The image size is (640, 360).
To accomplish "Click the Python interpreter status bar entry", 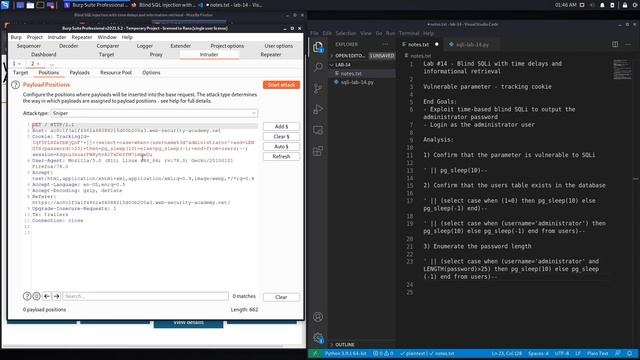I will 345,353.
